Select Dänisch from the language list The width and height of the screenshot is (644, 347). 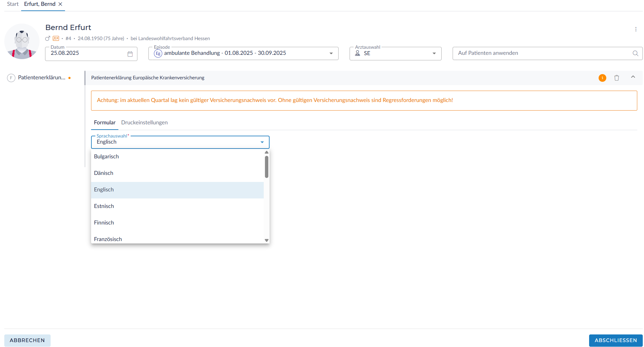click(104, 173)
